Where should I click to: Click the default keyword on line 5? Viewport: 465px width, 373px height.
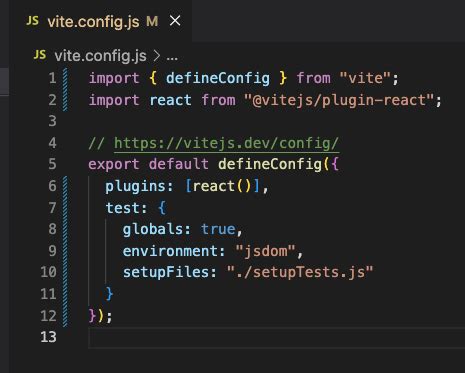click(179, 164)
